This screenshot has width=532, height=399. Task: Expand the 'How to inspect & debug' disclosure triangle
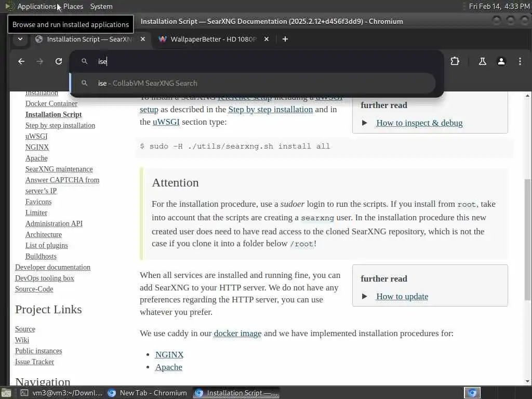364,123
